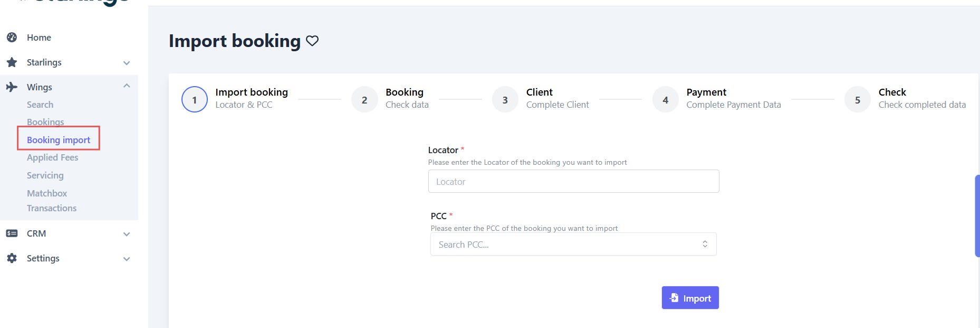This screenshot has width=980, height=328.
Task: Select Applied Fees sidebar item
Action: click(x=52, y=157)
